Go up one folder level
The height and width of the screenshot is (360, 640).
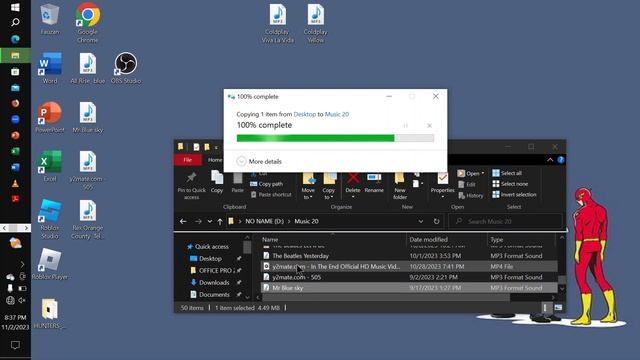coord(220,221)
